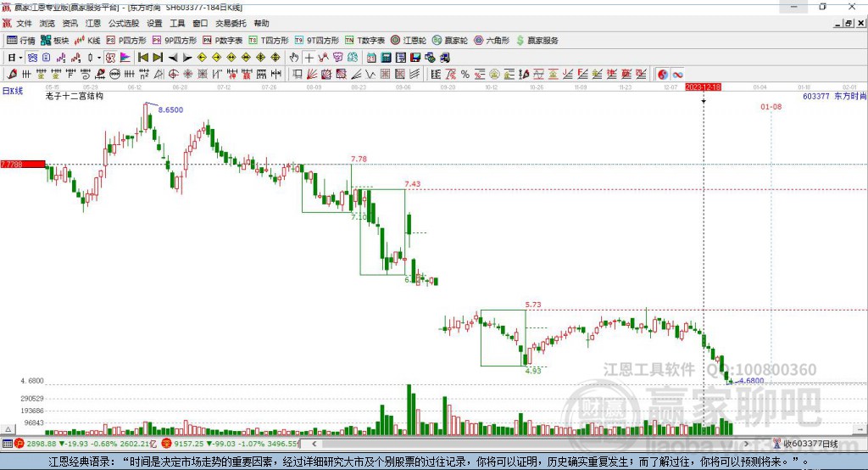The width and height of the screenshot is (868, 470).
Task: Open the 赢家轮 wheel tool
Action: (x=450, y=41)
